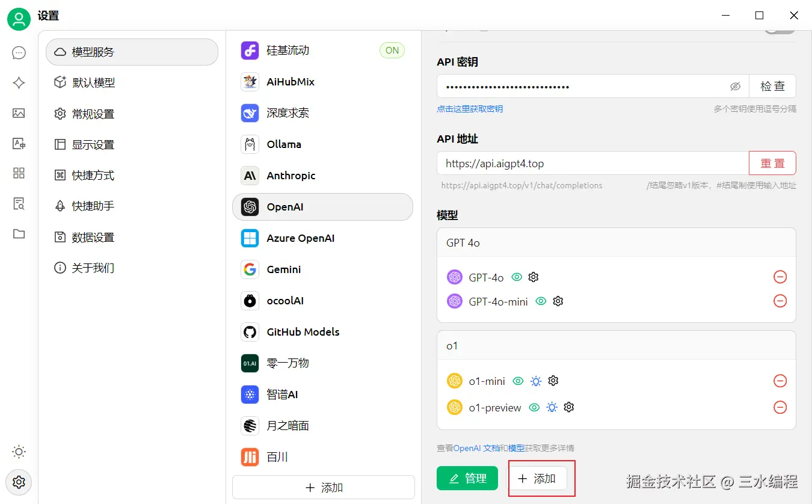Click the 添加 button beside 管理
This screenshot has height=504, width=812.
(x=537, y=478)
